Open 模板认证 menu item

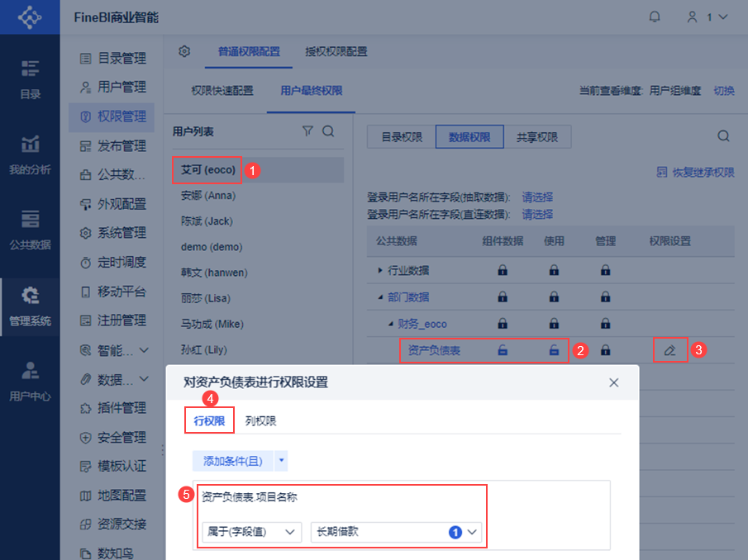pos(112,466)
